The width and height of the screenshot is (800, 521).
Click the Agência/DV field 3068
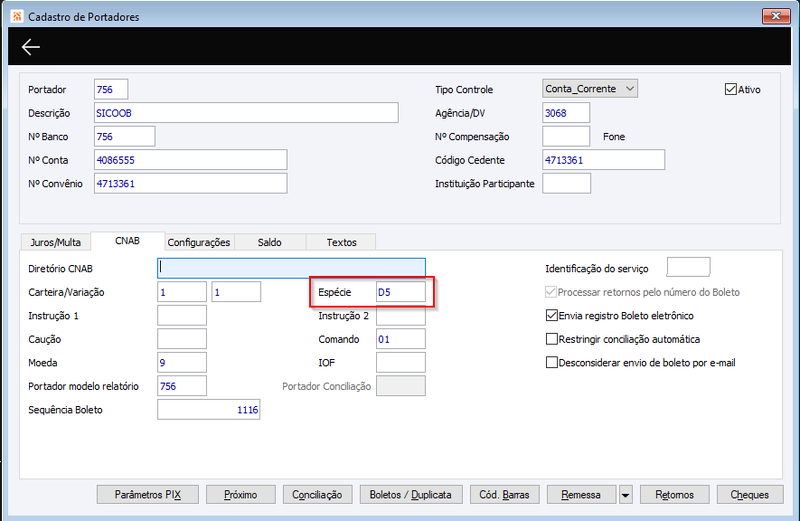[566, 113]
